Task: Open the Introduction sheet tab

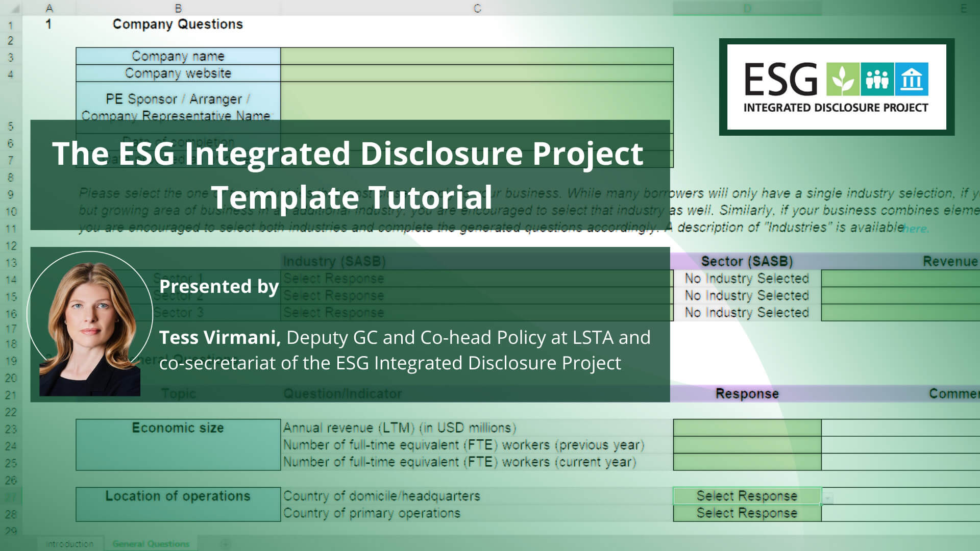Action: click(69, 544)
